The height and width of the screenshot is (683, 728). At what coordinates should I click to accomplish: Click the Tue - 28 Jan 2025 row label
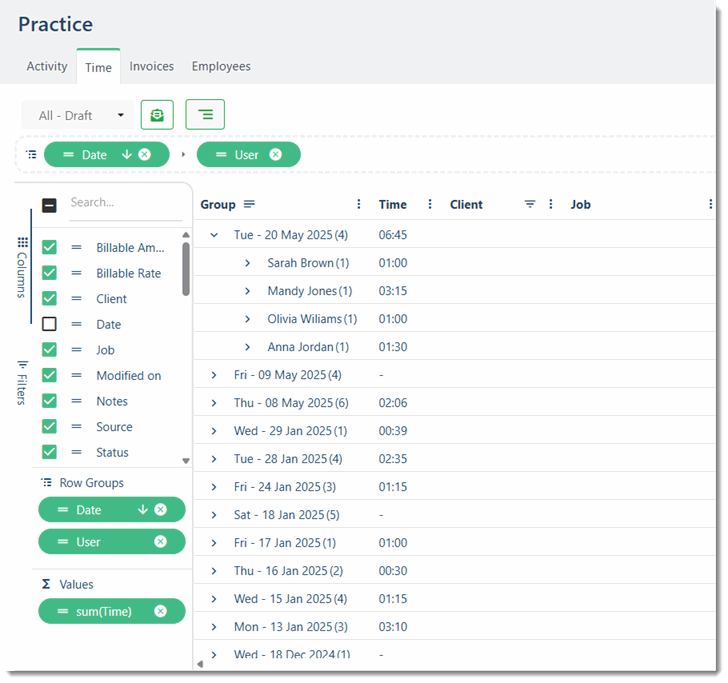point(288,459)
